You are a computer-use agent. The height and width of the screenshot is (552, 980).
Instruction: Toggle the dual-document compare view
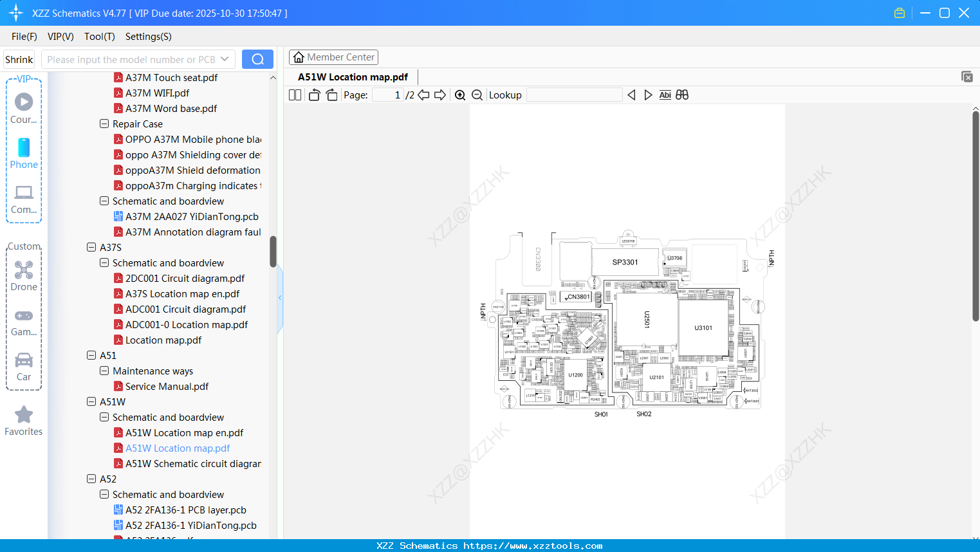[x=681, y=95]
